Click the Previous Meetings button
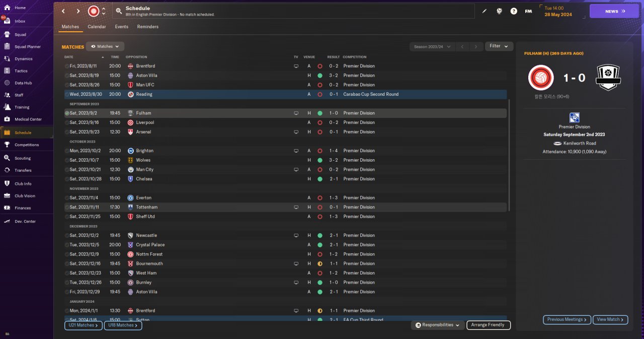Image resolution: width=644 pixels, height=339 pixels. tap(567, 319)
